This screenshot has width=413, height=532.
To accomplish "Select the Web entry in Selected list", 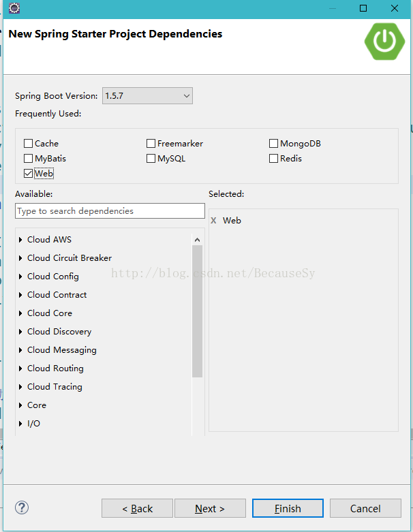I will pyautogui.click(x=232, y=221).
